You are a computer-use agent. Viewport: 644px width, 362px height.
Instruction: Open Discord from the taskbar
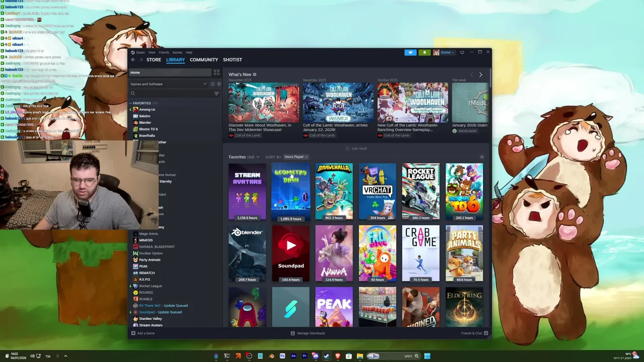315,356
